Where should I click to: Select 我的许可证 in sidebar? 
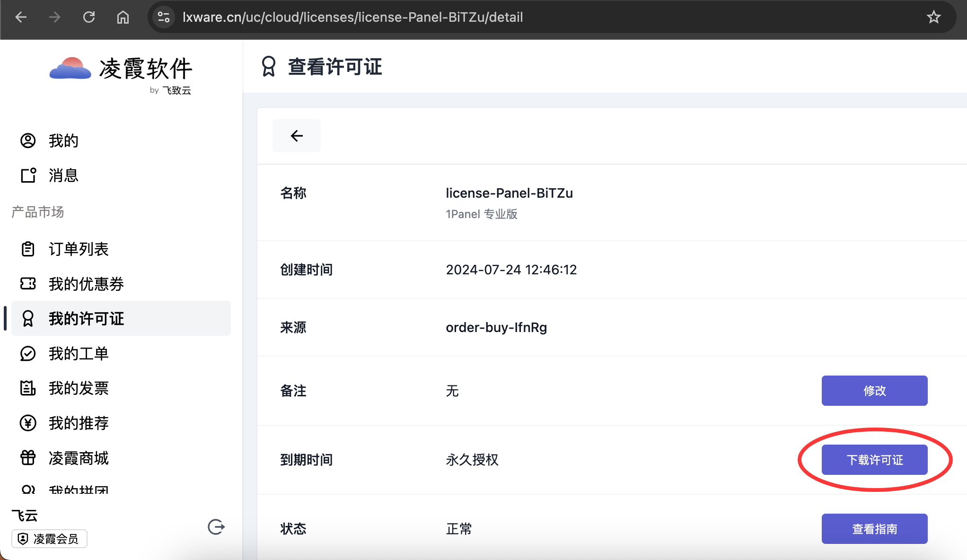(x=86, y=318)
